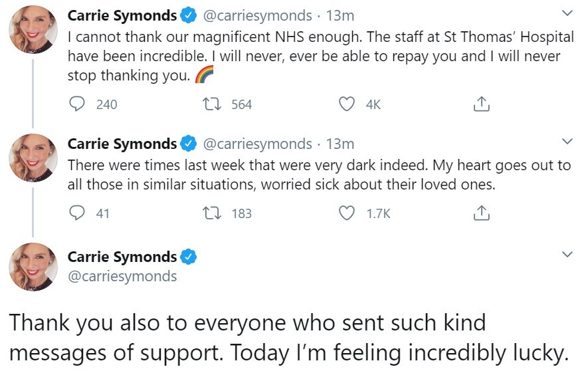The width and height of the screenshot is (588, 377).
Task: Retweet the tweet with 183 retweets
Action: [215, 213]
